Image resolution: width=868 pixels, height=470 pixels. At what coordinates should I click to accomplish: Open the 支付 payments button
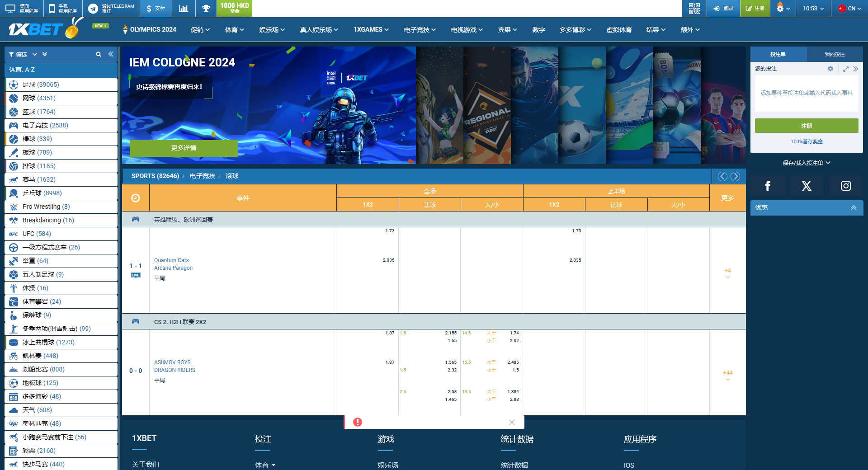156,8
